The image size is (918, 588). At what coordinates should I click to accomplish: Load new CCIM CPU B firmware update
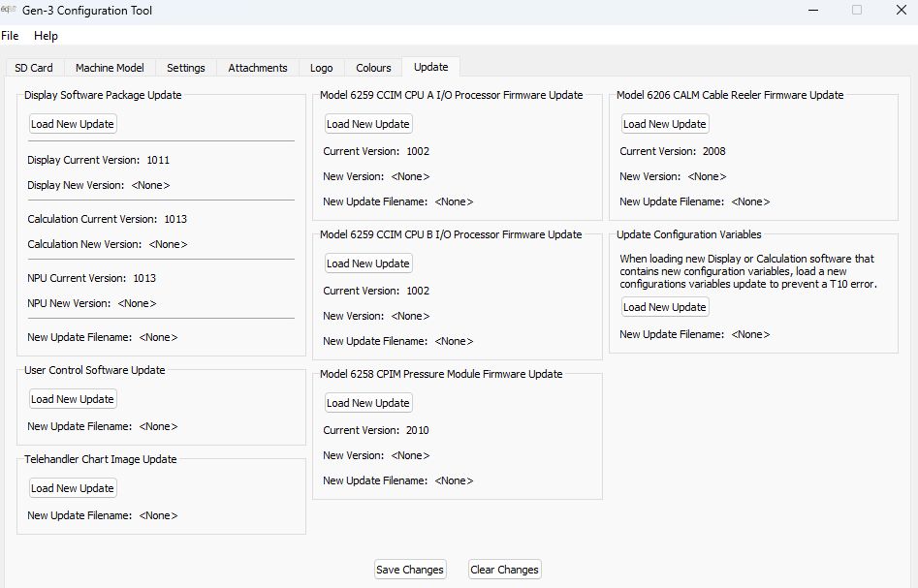[368, 263]
